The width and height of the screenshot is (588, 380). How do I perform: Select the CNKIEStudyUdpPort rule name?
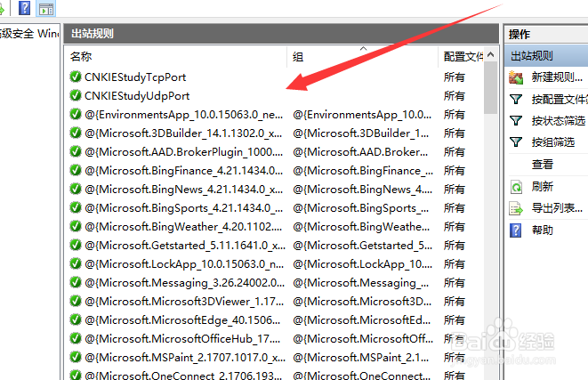(x=137, y=96)
